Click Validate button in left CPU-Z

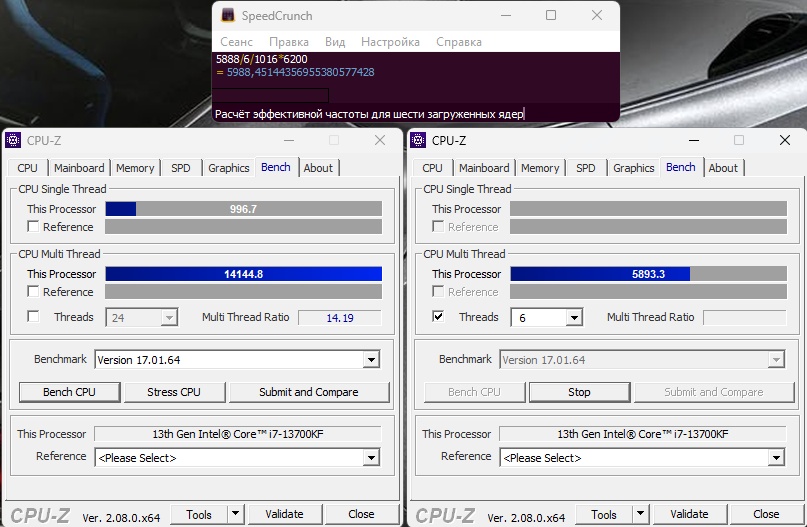tap(285, 514)
